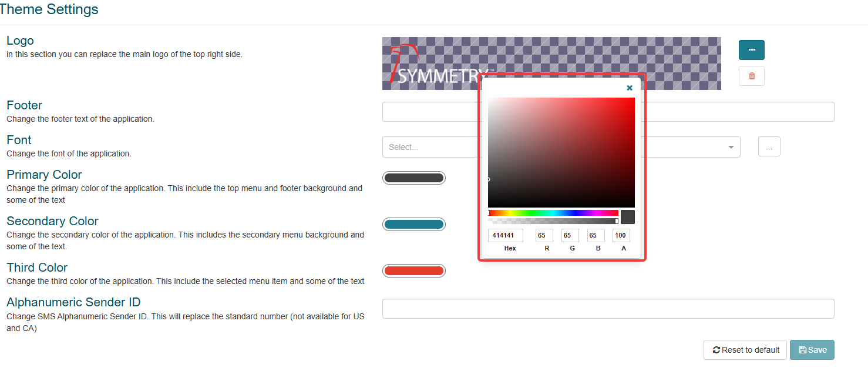The height and width of the screenshot is (371, 868).
Task: Click the Logo section heading
Action: pos(20,41)
